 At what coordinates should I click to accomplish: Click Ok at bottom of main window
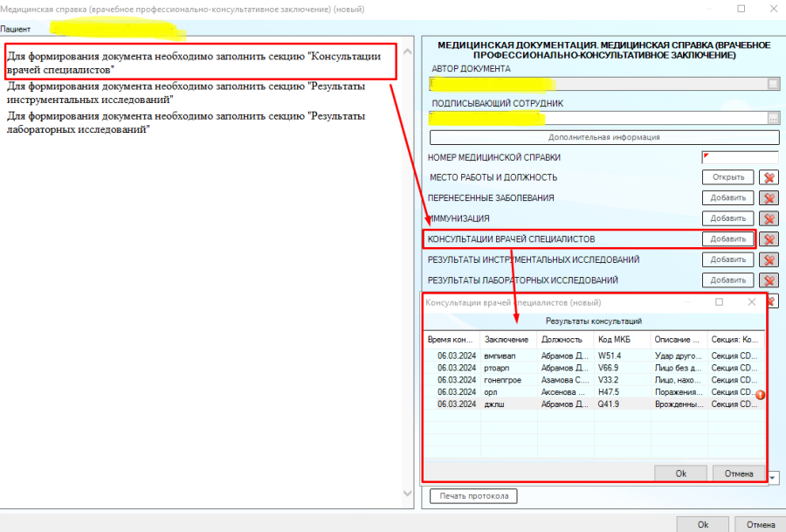pos(703,524)
